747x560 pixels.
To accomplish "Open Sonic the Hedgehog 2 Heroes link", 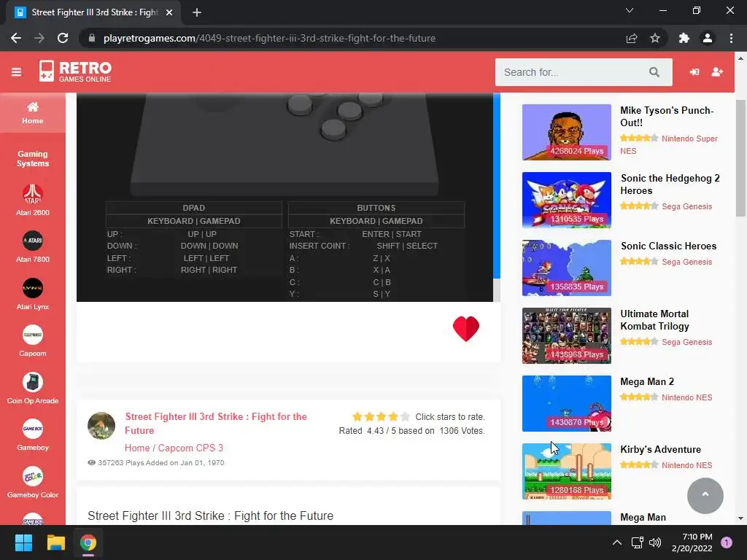I will pos(670,184).
